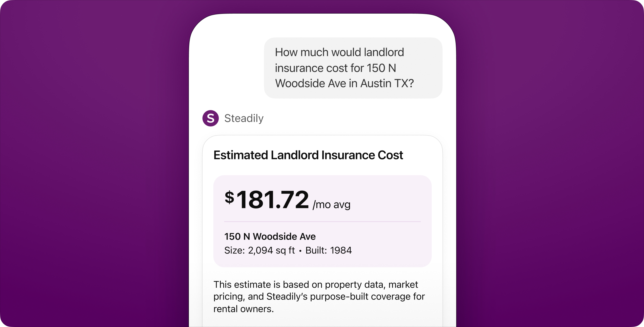Click "insurance cost for 150 N" question line
The width and height of the screenshot is (644, 327).
pos(335,68)
